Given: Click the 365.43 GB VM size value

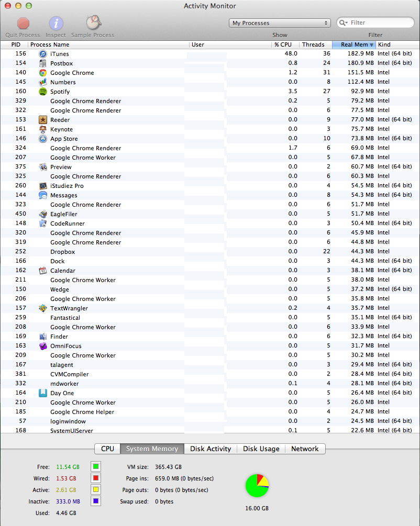Looking at the screenshot, I should (x=168, y=467).
